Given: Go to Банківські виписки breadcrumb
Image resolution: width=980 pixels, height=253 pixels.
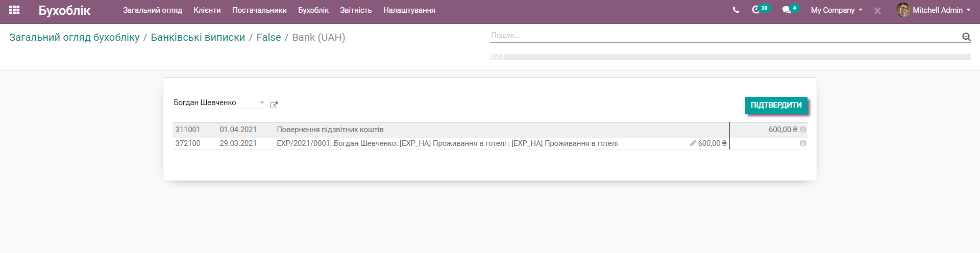Looking at the screenshot, I should 198,37.
